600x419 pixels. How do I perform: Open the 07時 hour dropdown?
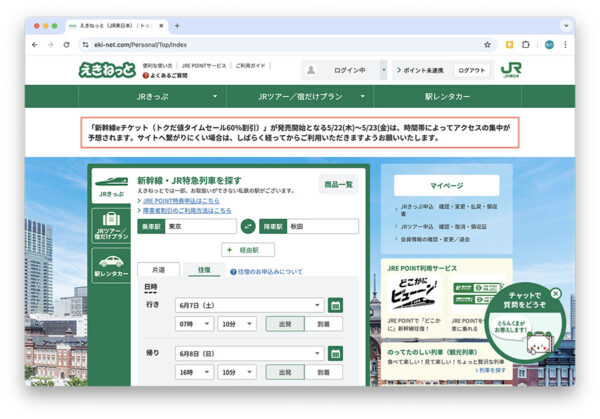point(194,324)
